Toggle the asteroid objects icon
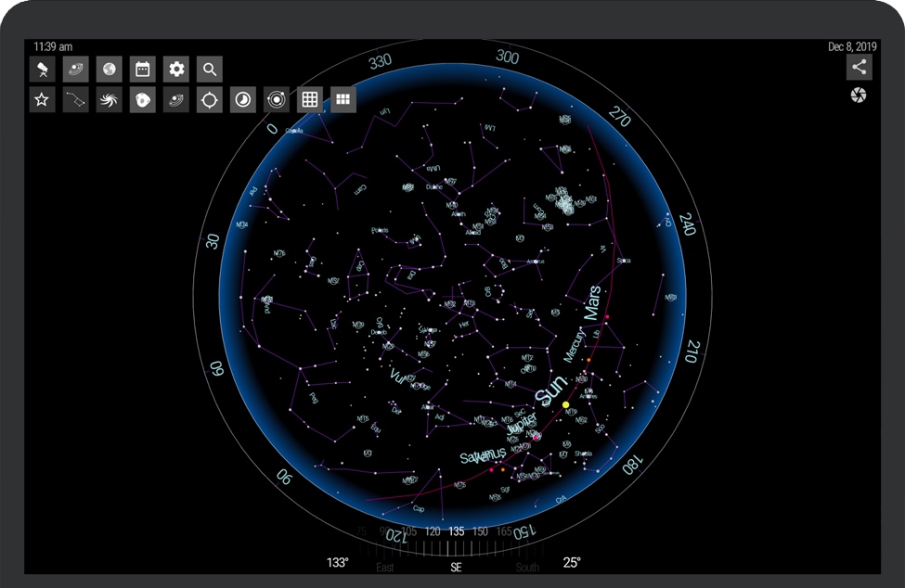Image resolution: width=905 pixels, height=588 pixels. [x=142, y=100]
